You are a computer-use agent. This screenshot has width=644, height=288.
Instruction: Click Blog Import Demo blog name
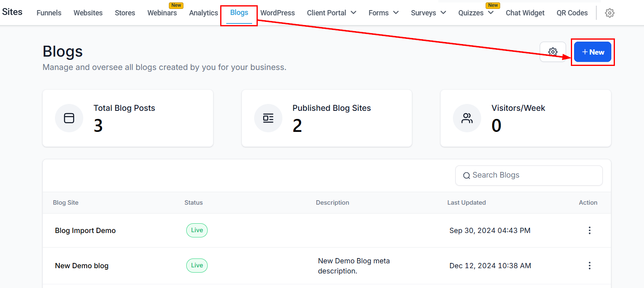85,231
